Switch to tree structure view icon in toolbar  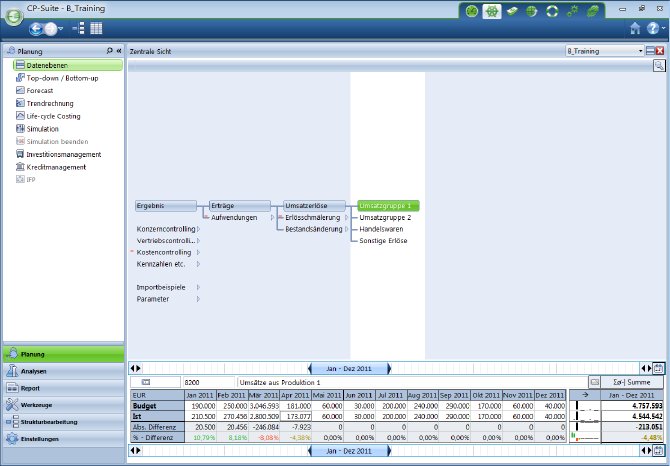point(79,29)
